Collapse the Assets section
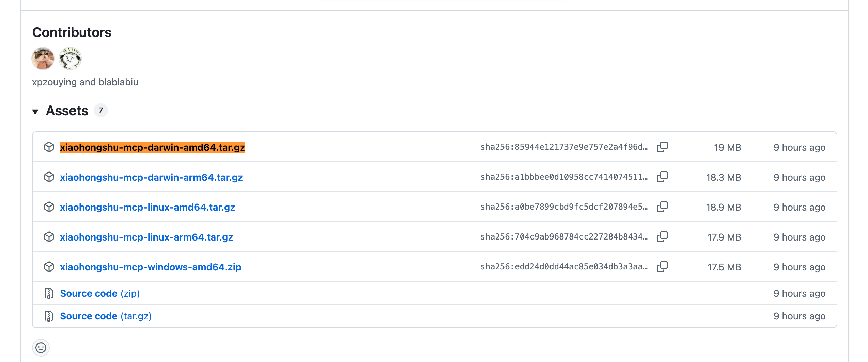 tap(35, 112)
